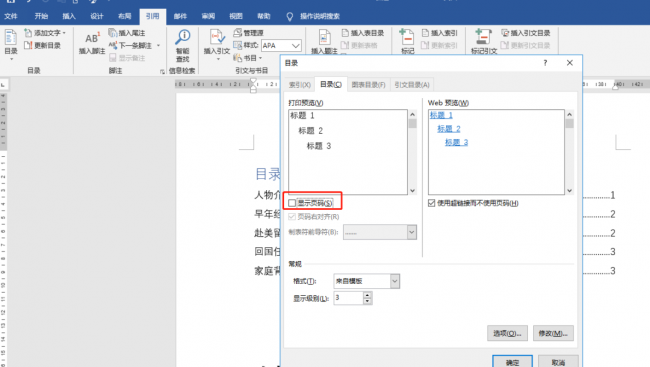Click the lightbulb 操作说明搜索 box
Viewport: 650px width, 367px height.
pos(313,16)
